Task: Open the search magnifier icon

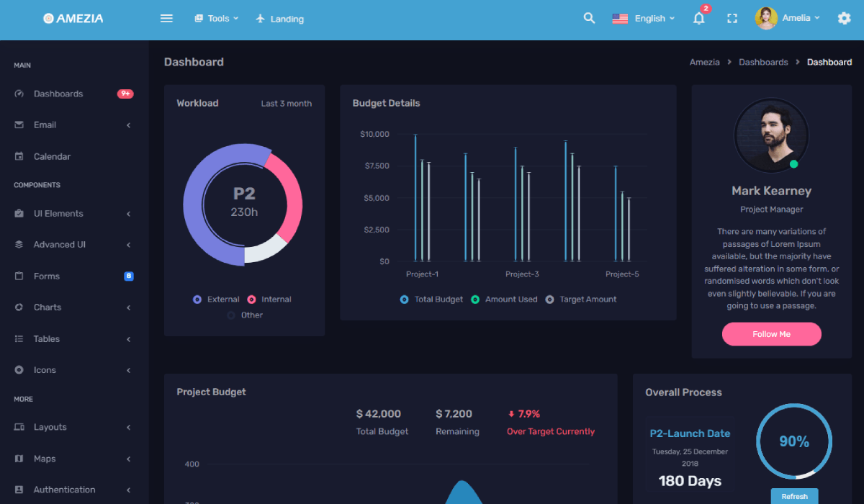Action: (x=589, y=19)
